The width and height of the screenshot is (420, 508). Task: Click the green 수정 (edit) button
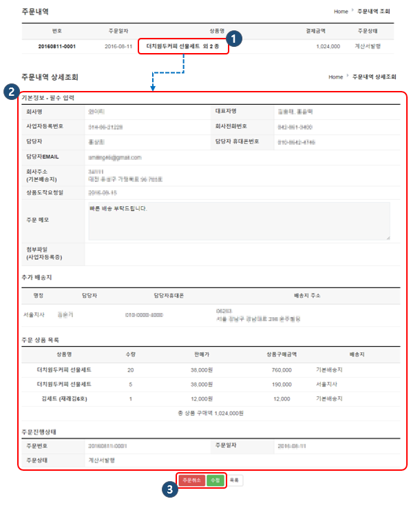point(216,480)
